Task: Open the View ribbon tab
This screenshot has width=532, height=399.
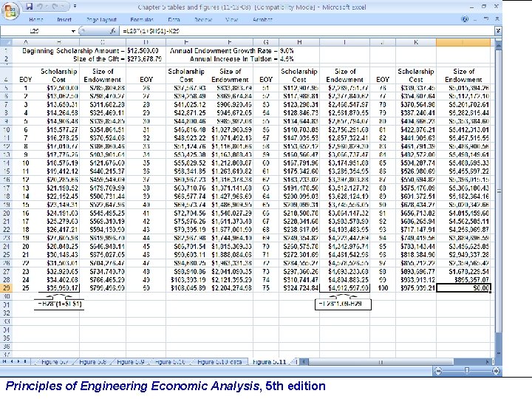Action: pos(231,20)
